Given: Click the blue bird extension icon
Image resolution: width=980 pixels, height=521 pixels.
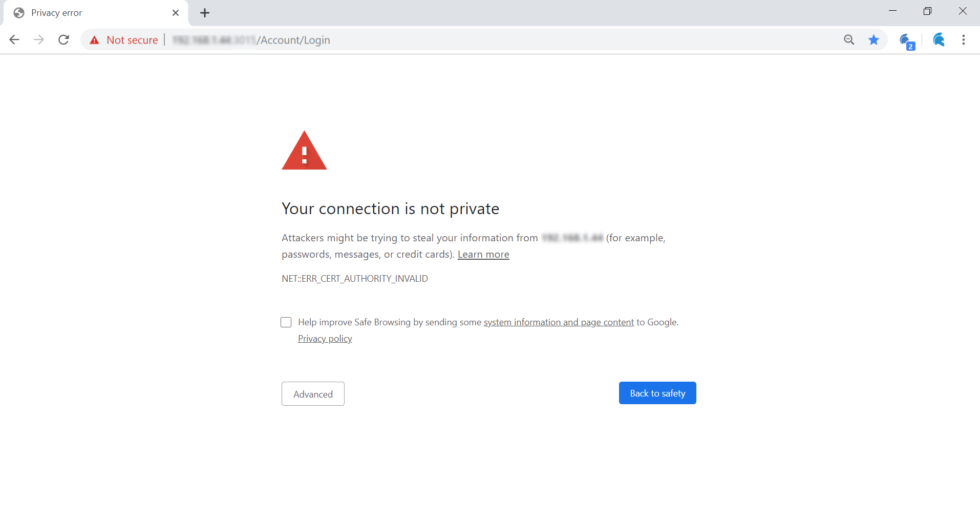Looking at the screenshot, I should (x=939, y=40).
